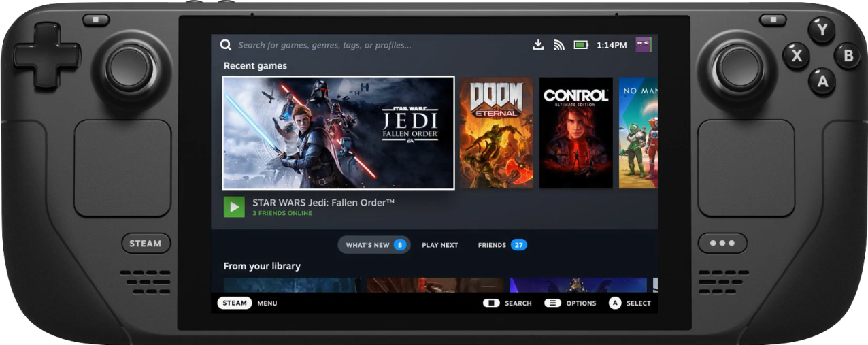Image resolution: width=868 pixels, height=345 pixels.
Task: Click the search magnifier icon
Action: pos(225,45)
